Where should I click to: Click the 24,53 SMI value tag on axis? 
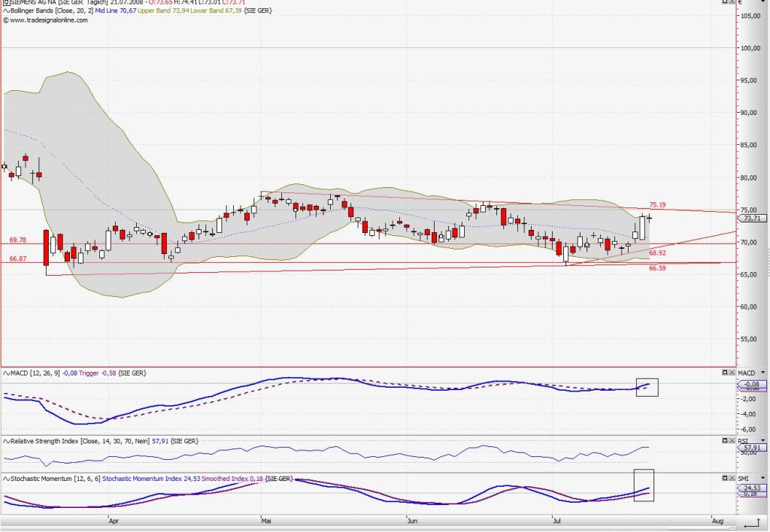click(x=751, y=488)
